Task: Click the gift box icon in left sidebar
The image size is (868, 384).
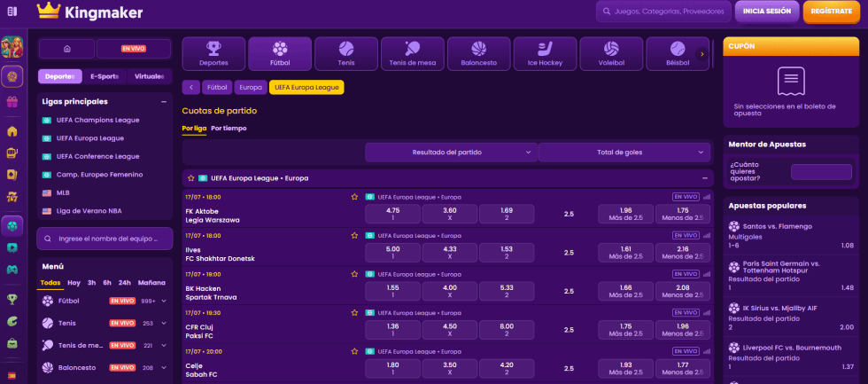Action: pyautogui.click(x=12, y=102)
